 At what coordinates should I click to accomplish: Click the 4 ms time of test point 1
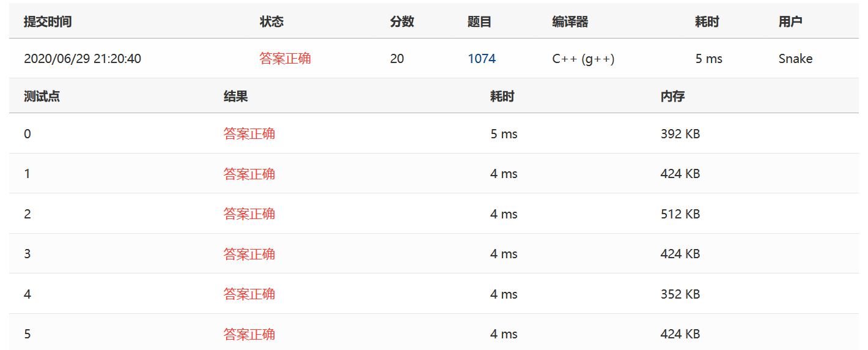tap(504, 174)
